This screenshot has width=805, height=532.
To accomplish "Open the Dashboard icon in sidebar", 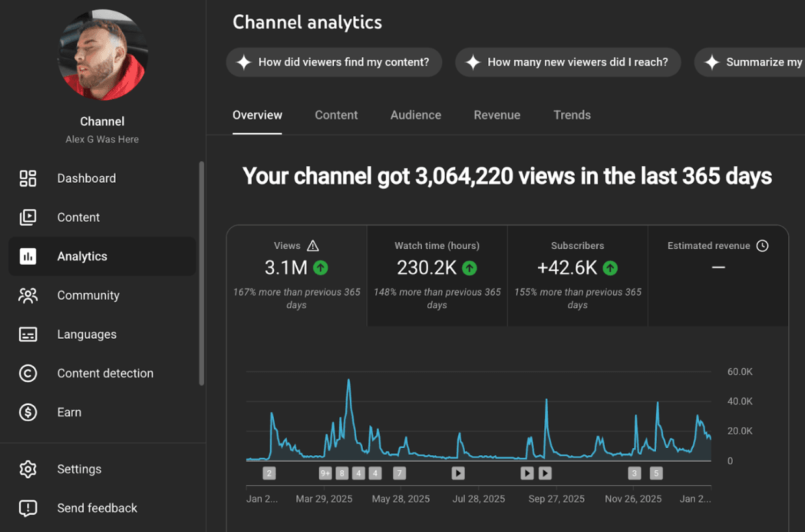I will tap(28, 178).
